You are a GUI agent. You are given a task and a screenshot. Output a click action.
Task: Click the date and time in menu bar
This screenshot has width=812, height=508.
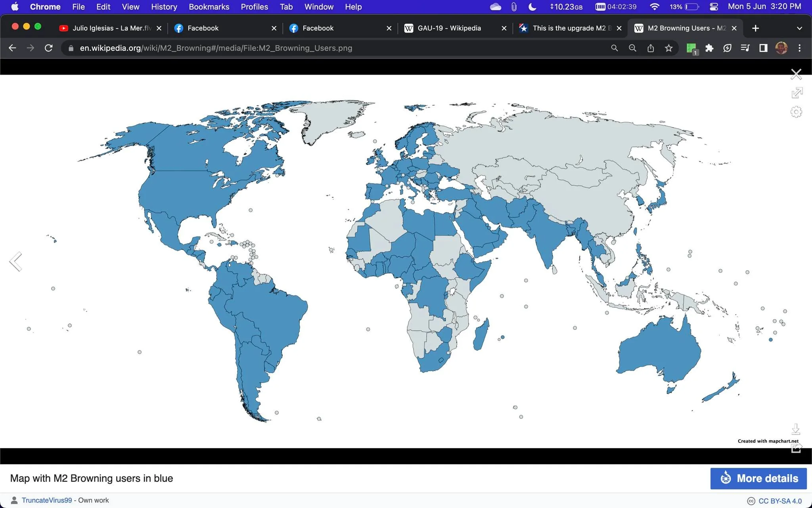point(764,7)
